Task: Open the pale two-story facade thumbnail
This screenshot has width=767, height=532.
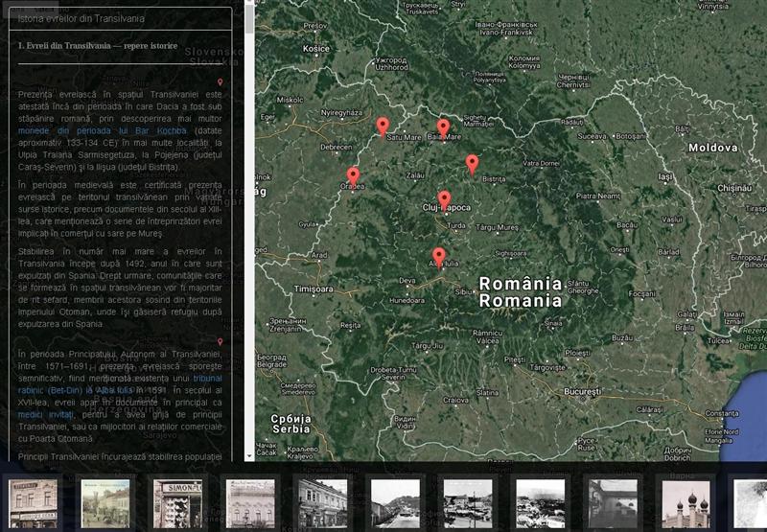Action: (250, 503)
